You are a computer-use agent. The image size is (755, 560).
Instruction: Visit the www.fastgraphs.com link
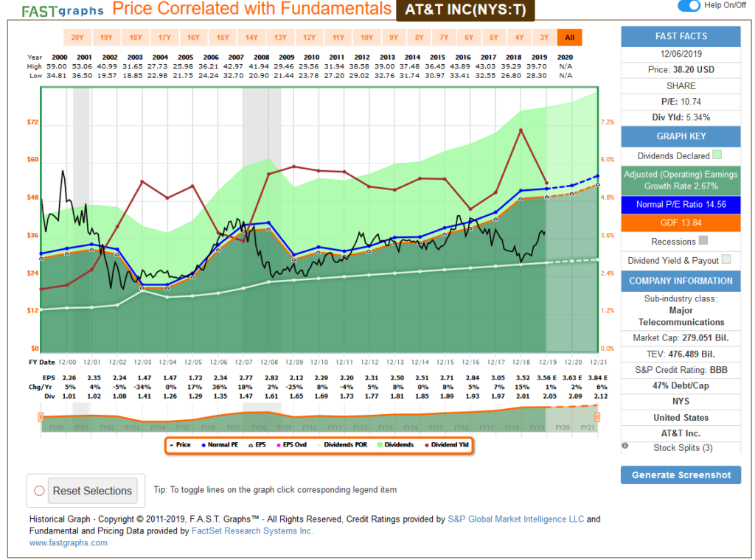[69, 542]
